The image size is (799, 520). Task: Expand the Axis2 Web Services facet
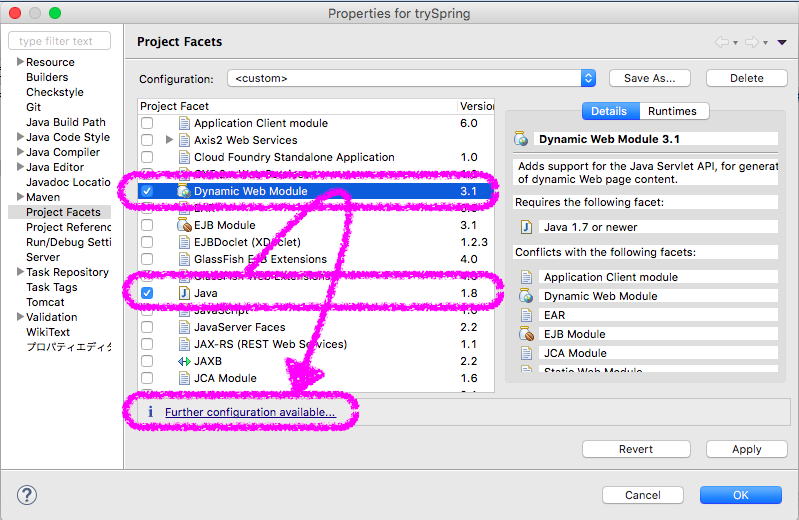click(x=169, y=140)
